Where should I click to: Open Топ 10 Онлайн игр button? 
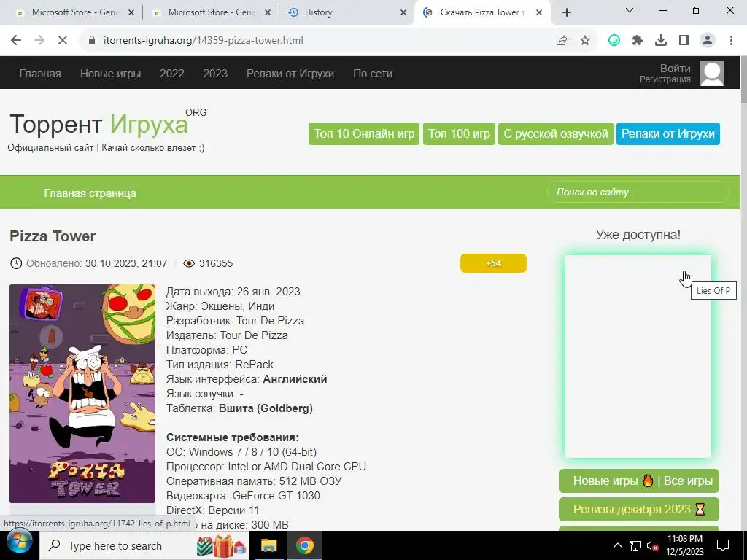pyautogui.click(x=364, y=134)
